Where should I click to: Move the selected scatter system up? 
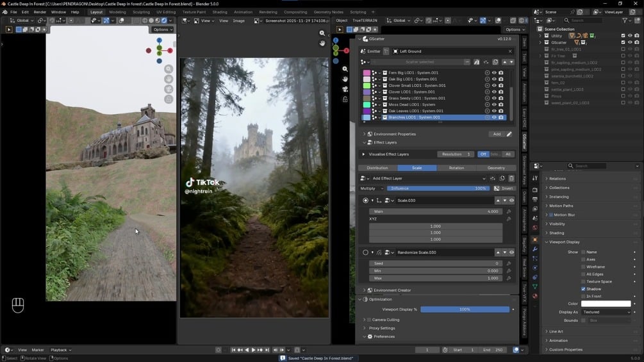pos(505,62)
